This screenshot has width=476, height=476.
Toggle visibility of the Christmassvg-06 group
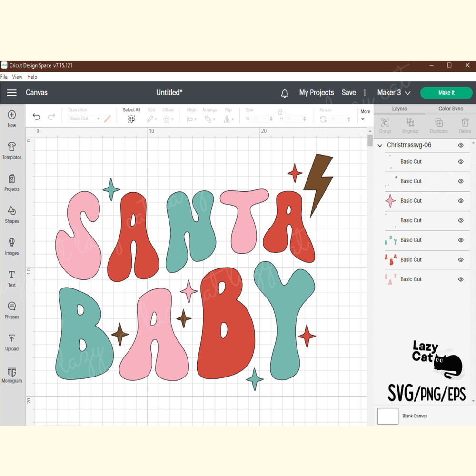(460, 145)
